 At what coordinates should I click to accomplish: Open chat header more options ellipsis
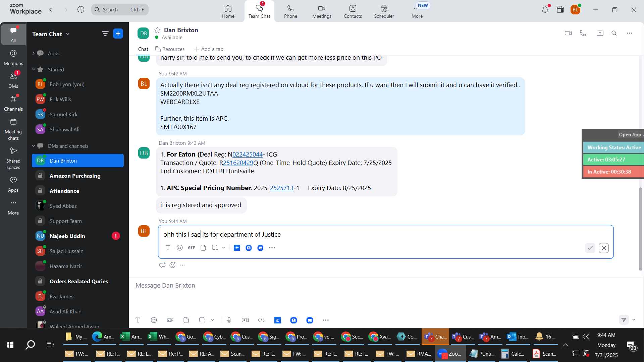pos(630,33)
